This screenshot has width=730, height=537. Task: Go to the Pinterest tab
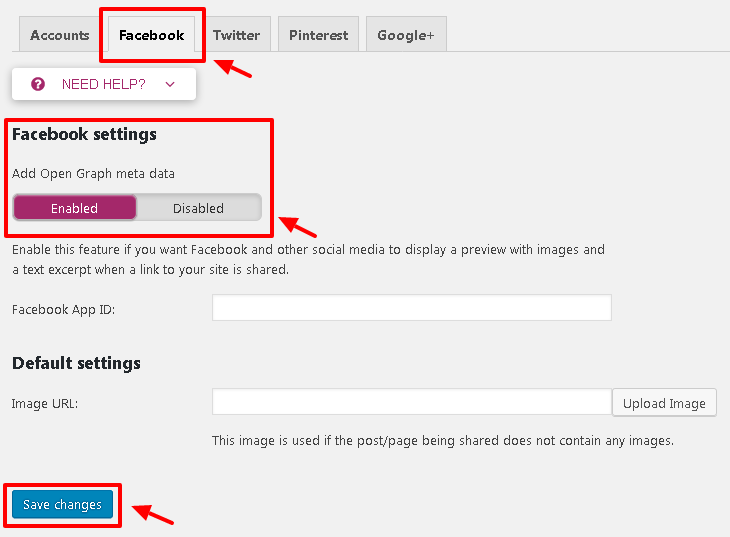318,35
